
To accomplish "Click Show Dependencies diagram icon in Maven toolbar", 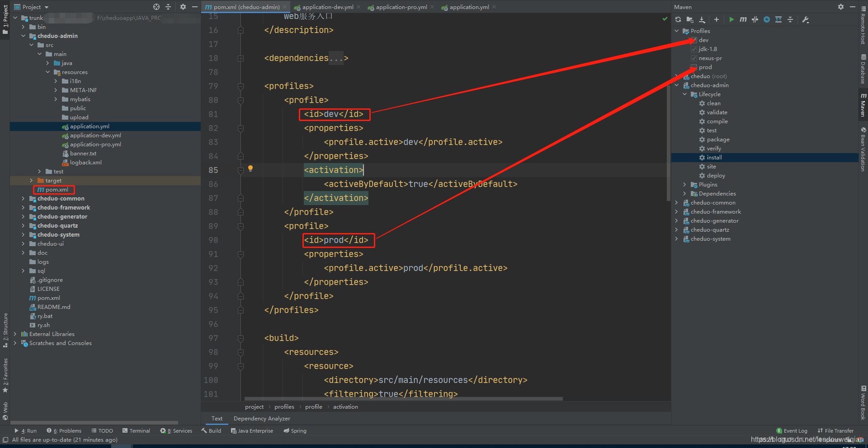I will 778,19.
